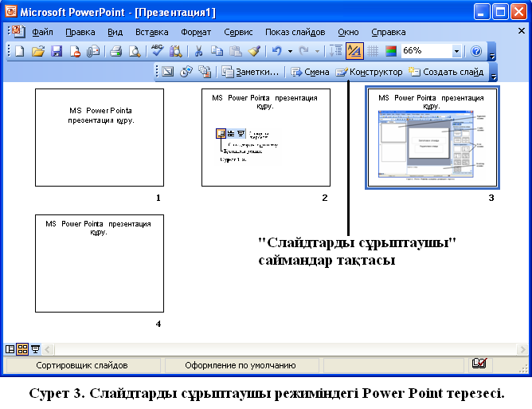Click the right scroll arrow

522,349
